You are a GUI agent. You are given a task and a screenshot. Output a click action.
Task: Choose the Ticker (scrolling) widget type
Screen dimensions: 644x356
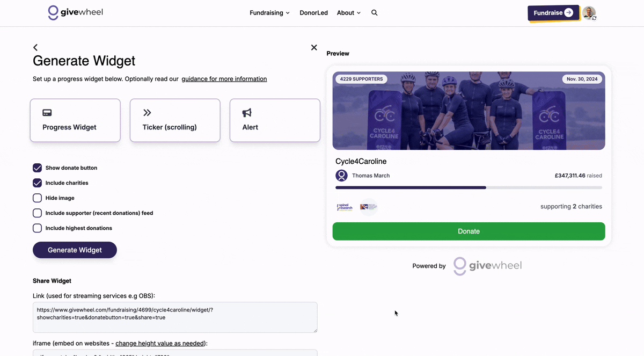[175, 120]
